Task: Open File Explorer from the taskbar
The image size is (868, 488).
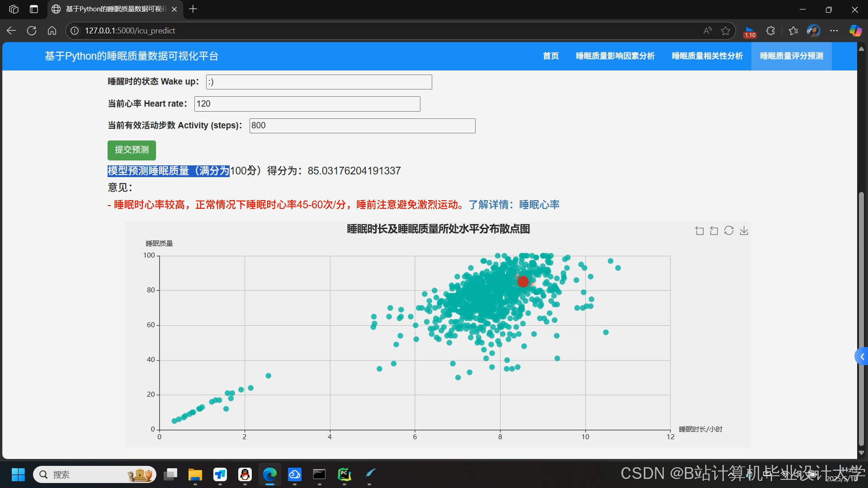Action: [195, 474]
